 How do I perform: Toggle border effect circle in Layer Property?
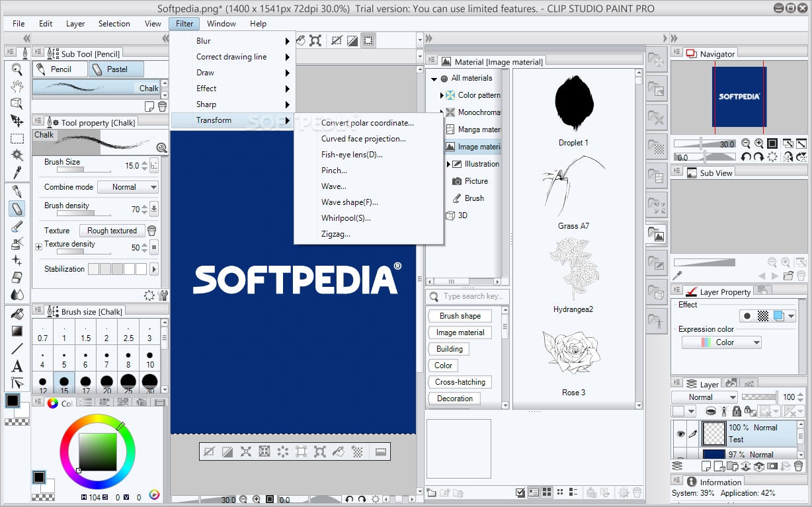[747, 316]
